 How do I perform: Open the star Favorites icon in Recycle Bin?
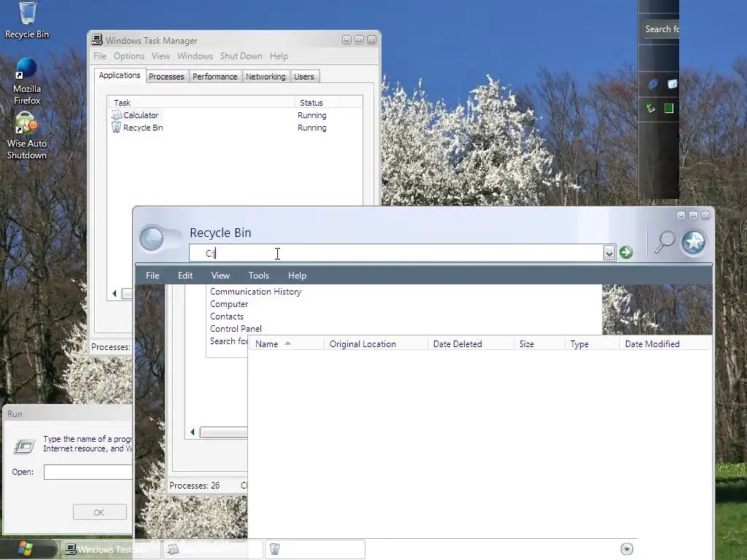pyautogui.click(x=693, y=242)
